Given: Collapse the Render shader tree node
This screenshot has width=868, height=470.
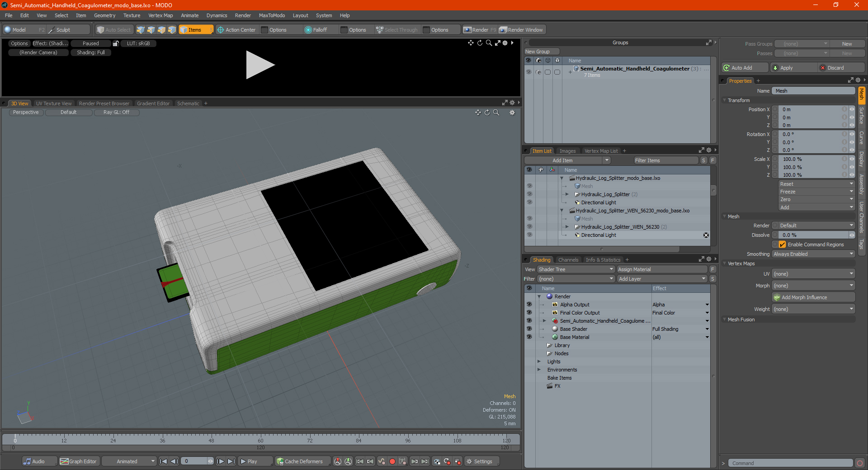Looking at the screenshot, I should [x=539, y=296].
